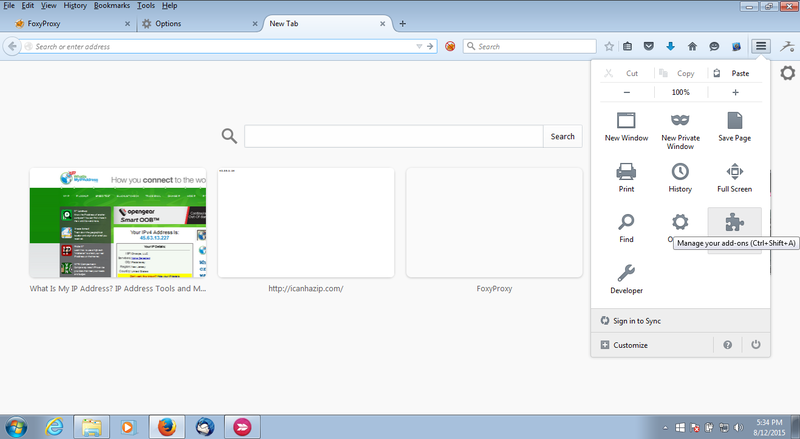
Task: Open the Pocket toolbar icon
Action: tap(648, 46)
